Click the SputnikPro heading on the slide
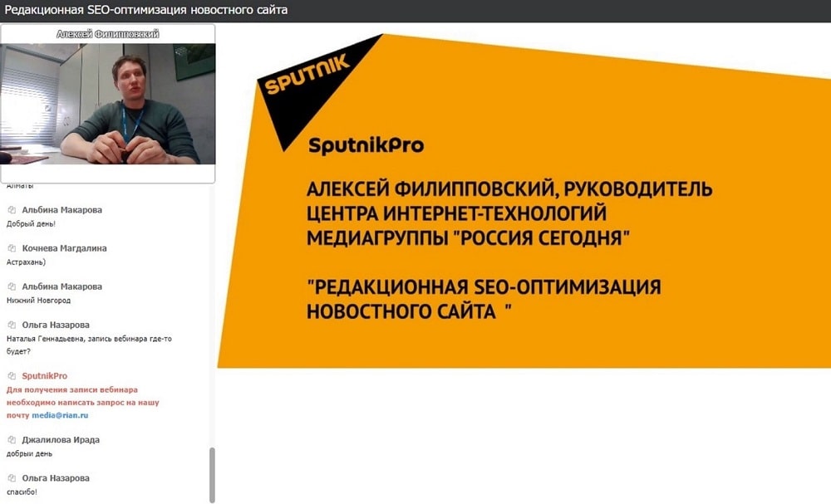Image resolution: width=831 pixels, height=504 pixels. click(366, 145)
